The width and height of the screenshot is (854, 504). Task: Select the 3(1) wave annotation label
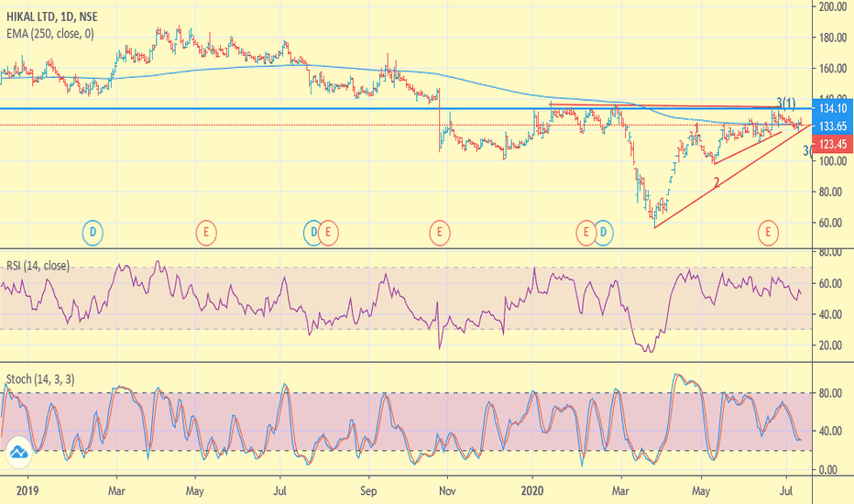pos(785,103)
